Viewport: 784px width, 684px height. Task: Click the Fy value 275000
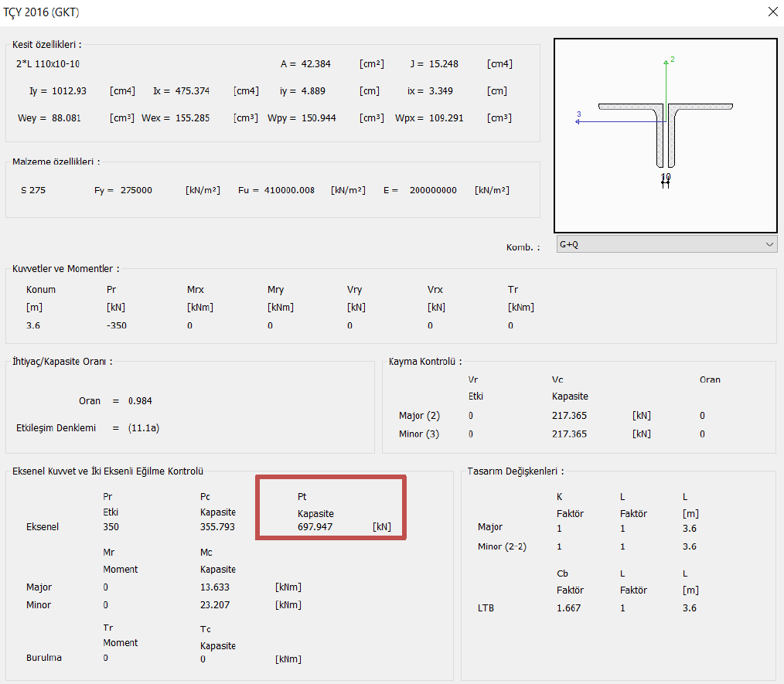click(136, 190)
